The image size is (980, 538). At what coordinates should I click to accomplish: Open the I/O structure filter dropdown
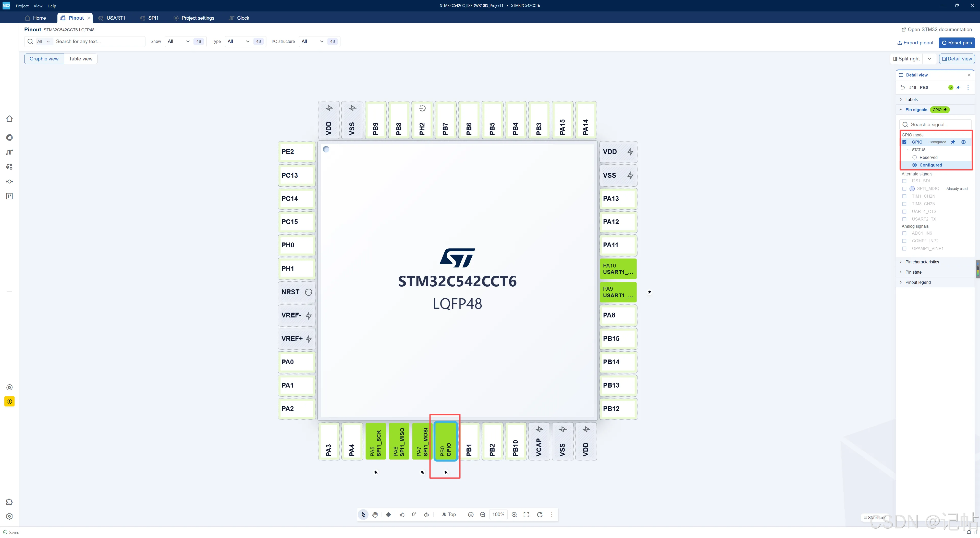pos(313,42)
